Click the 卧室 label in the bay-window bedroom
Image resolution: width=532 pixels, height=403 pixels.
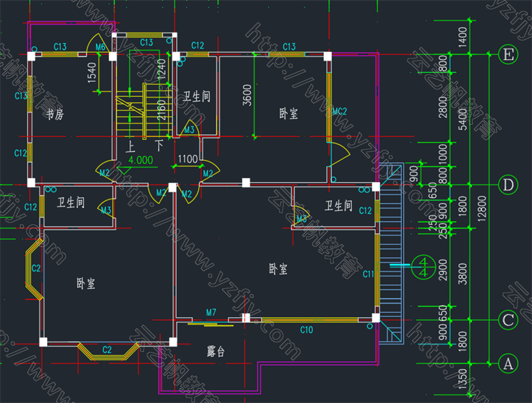86,283
